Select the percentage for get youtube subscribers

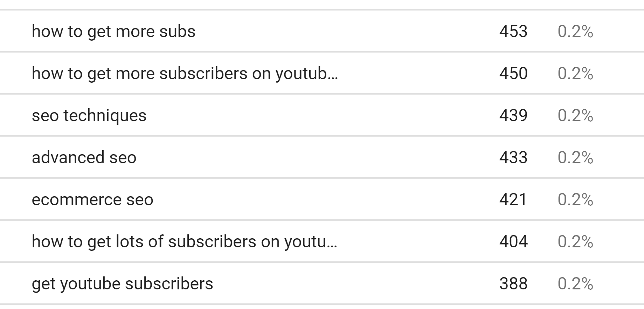click(575, 284)
